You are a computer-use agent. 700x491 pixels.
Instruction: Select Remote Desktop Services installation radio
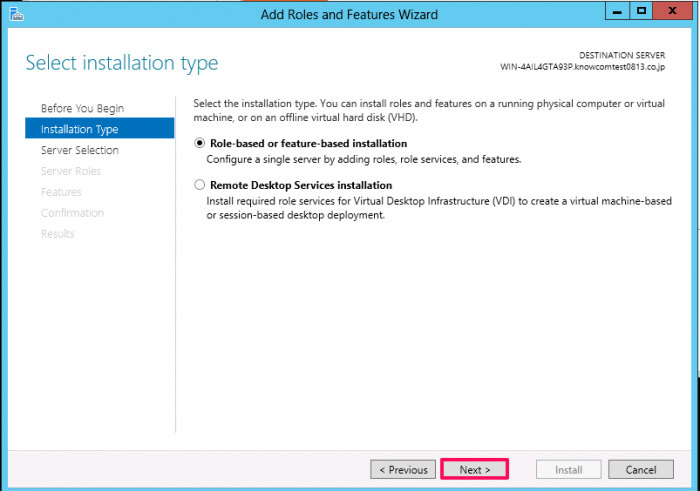[x=199, y=185]
